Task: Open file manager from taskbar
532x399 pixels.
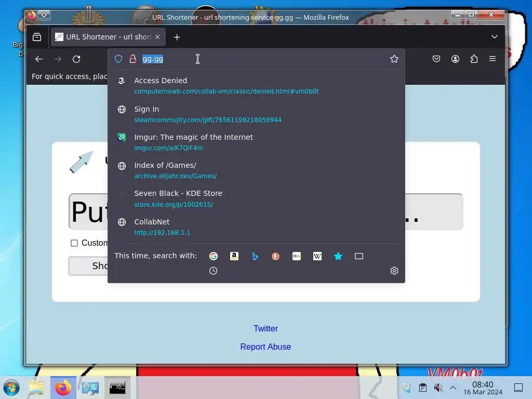Action: tap(36, 388)
